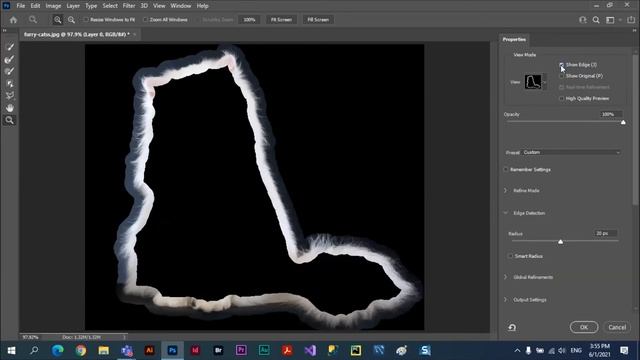
Task: Click the Radius value input field
Action: [605, 233]
